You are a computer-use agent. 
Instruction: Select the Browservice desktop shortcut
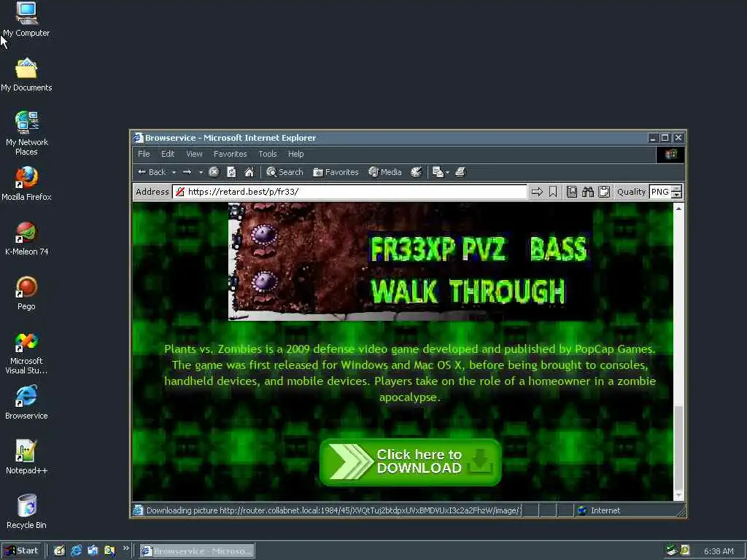pos(26,402)
